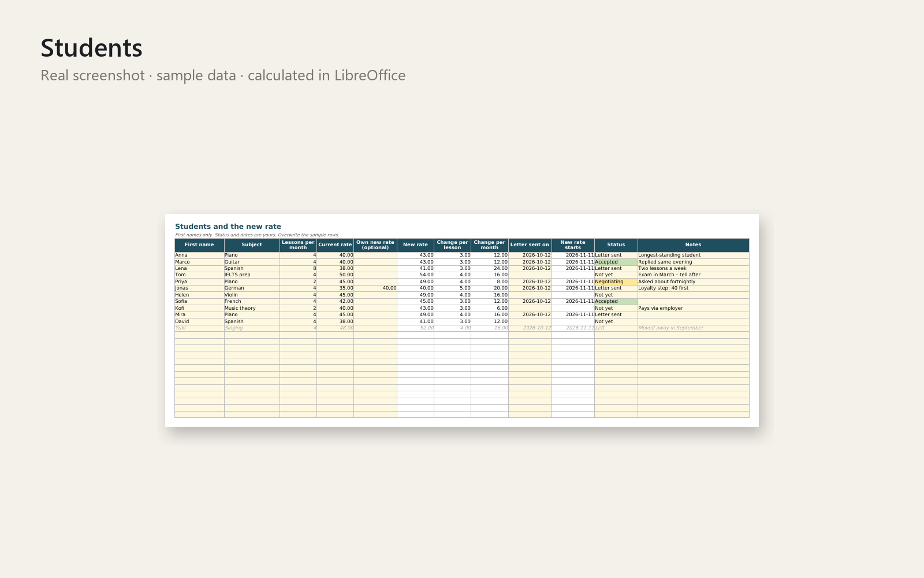The height and width of the screenshot is (578, 924).
Task: Click the 'New rate starts' header
Action: [x=573, y=245]
